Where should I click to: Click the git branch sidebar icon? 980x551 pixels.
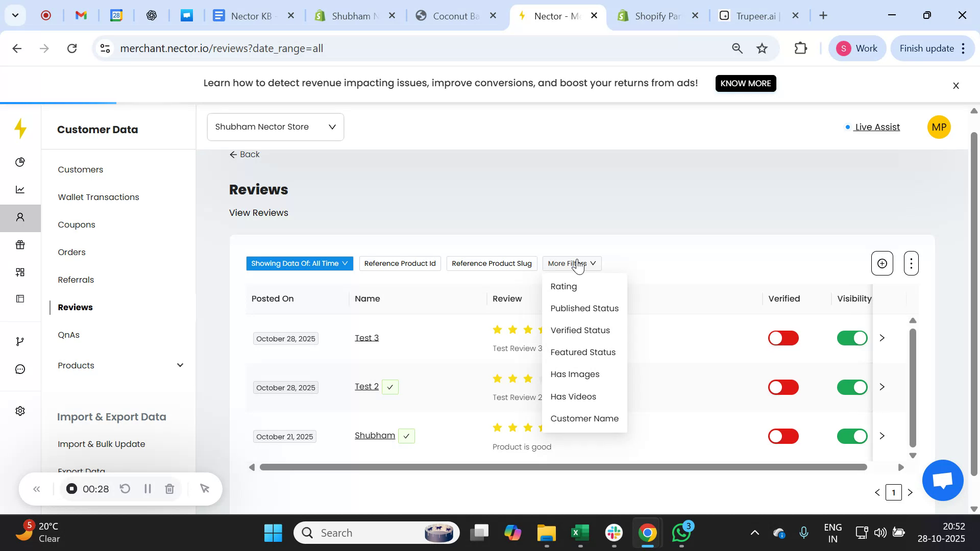coord(20,341)
